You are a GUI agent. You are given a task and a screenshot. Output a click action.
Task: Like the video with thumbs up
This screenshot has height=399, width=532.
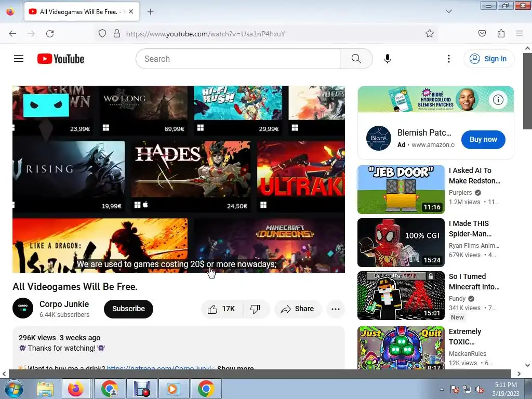(221, 309)
